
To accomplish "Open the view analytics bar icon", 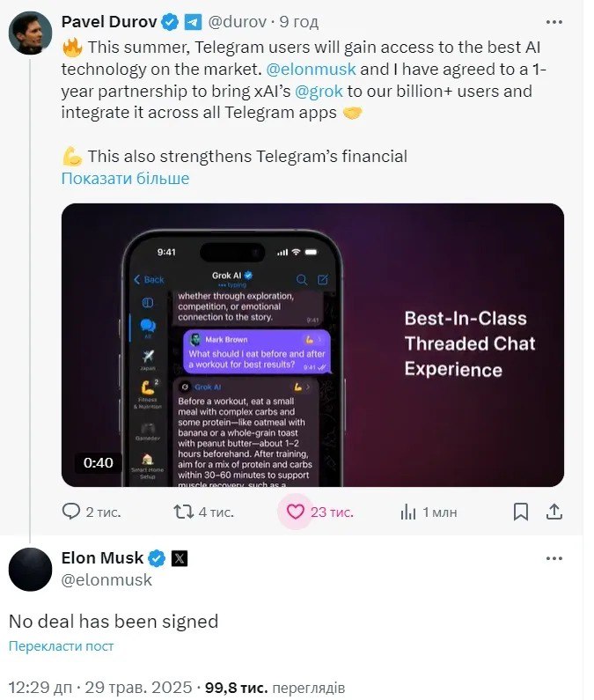I will 408,512.
